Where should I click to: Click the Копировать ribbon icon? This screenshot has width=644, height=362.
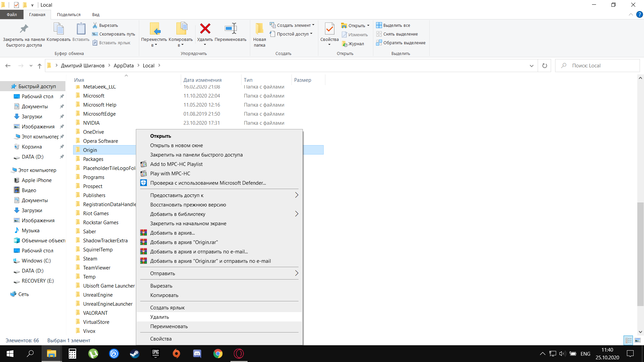[x=58, y=29]
